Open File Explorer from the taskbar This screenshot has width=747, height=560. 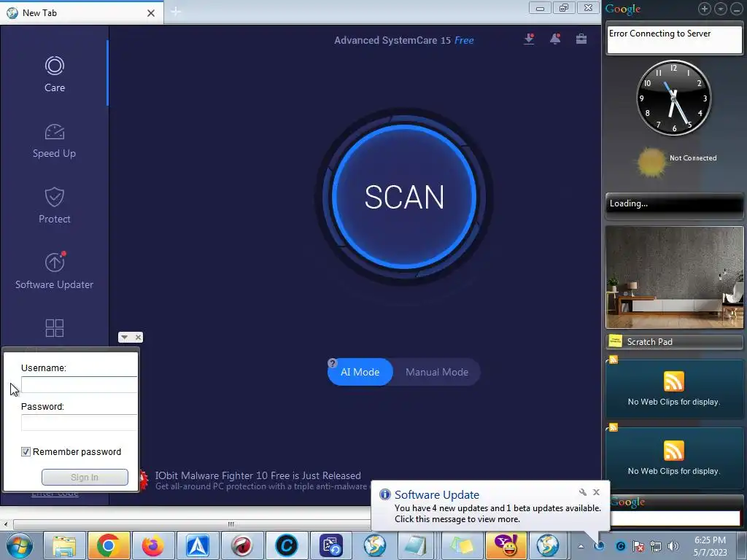coord(64,545)
